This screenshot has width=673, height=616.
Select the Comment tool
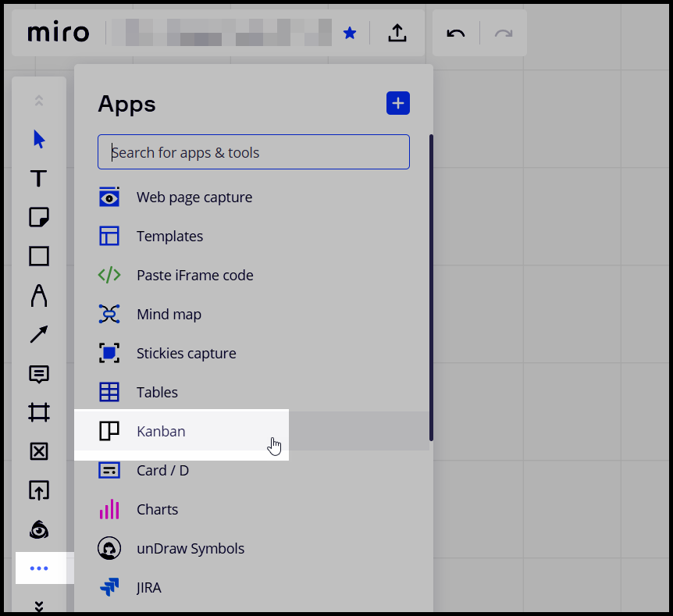[39, 374]
